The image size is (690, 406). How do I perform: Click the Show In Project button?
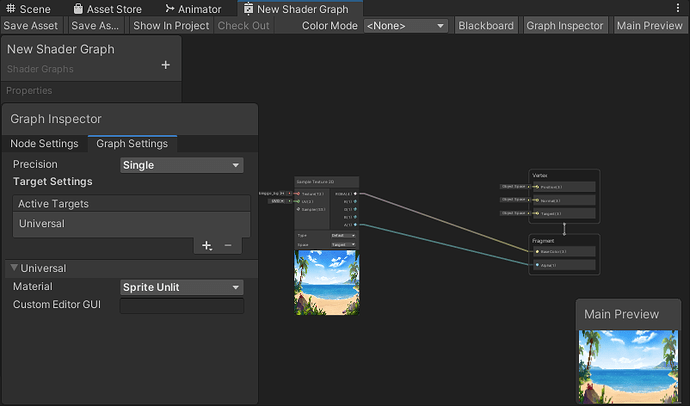(x=171, y=26)
